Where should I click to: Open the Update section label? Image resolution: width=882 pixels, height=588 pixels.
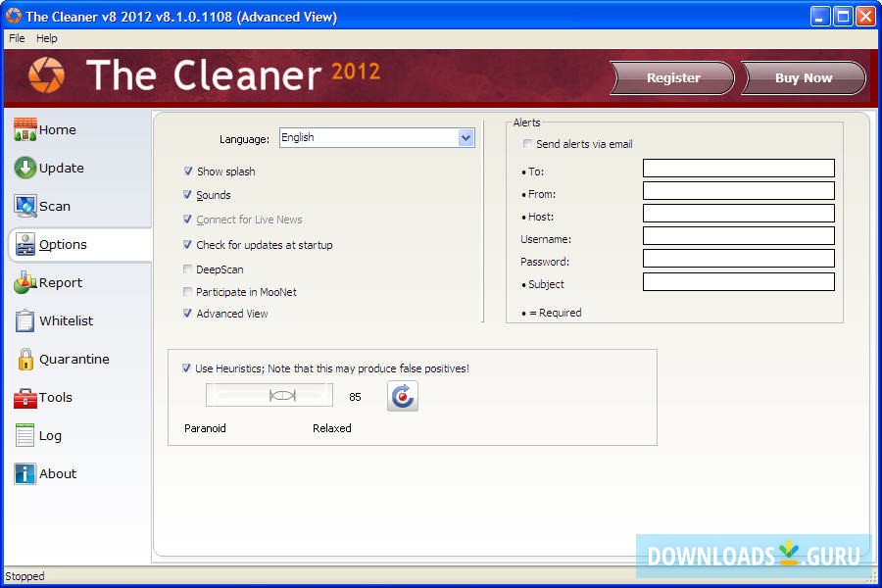62,169
